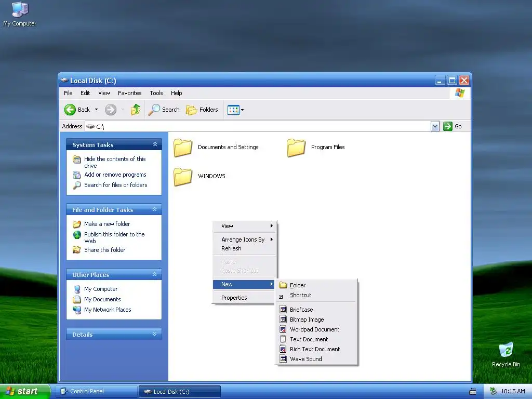This screenshot has height=399, width=532.
Task: Open the Views dropdown arrow
Action: (x=242, y=110)
